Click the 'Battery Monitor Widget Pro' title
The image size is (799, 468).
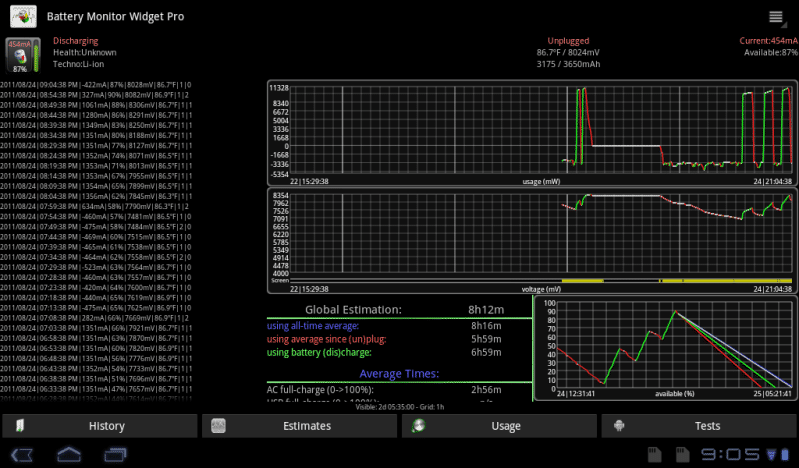[115, 16]
